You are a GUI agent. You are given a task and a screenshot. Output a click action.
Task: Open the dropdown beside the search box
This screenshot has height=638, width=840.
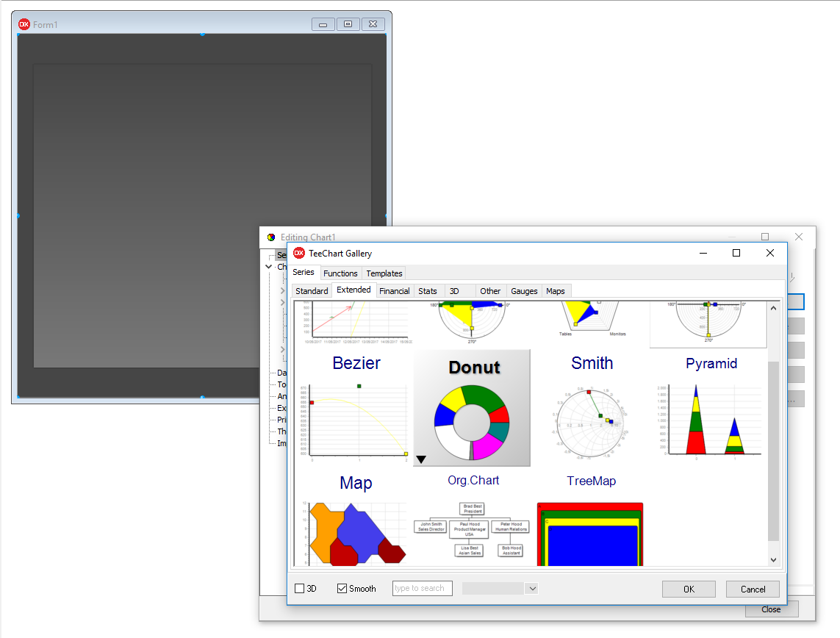click(532, 589)
